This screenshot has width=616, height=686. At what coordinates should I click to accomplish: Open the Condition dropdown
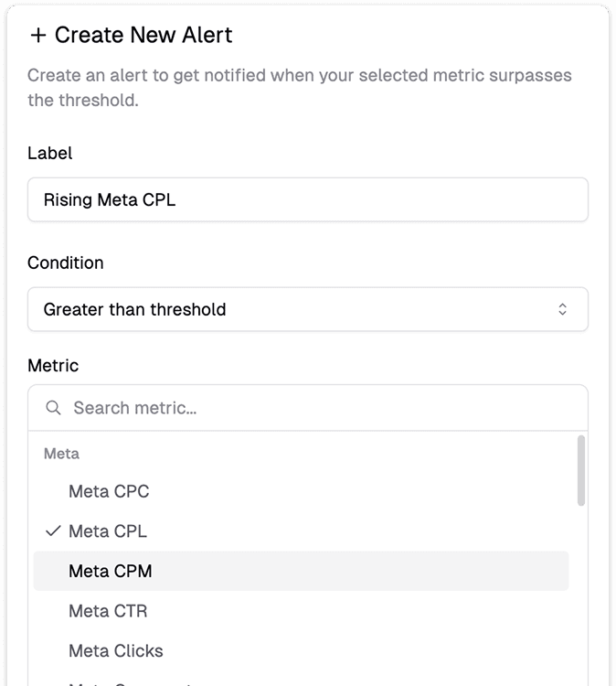pyautogui.click(x=307, y=309)
